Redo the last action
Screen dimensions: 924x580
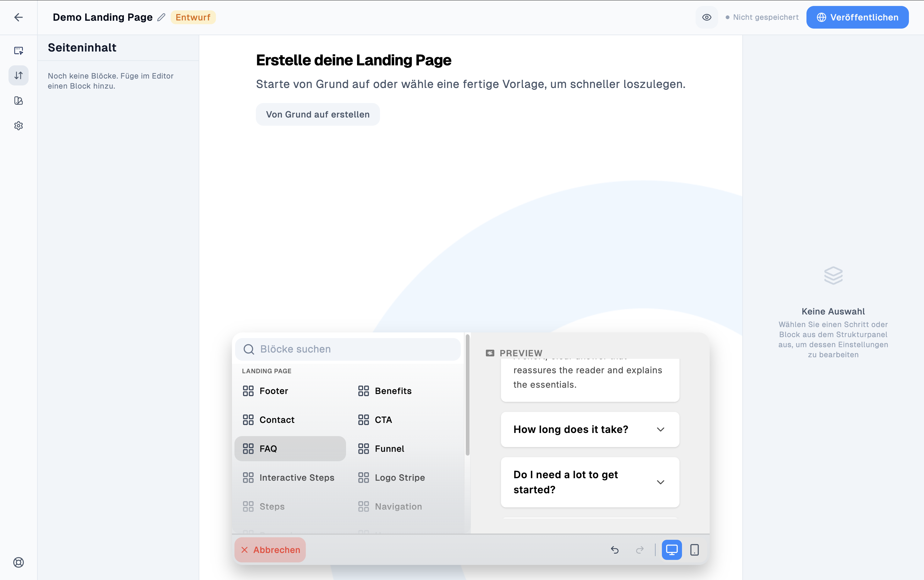[x=640, y=550]
